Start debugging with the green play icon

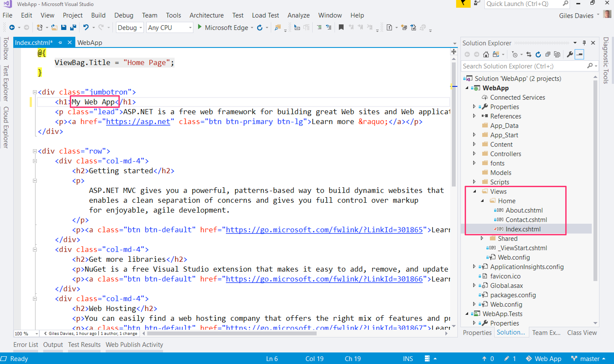(x=199, y=27)
